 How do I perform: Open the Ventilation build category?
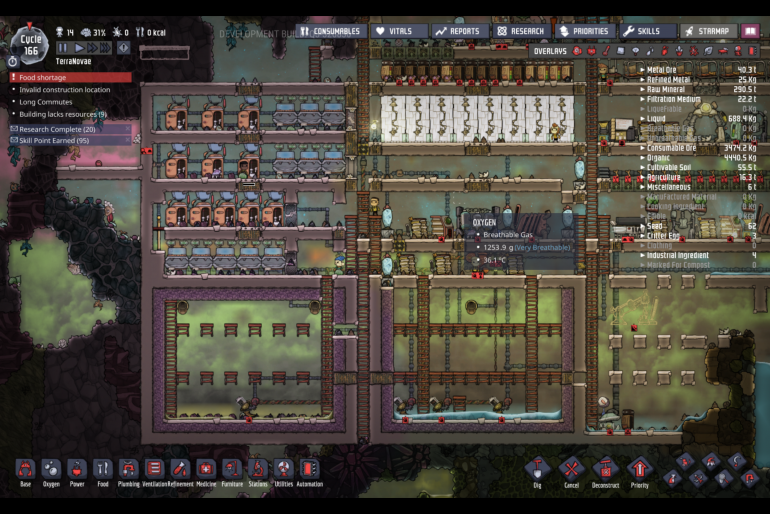[x=154, y=469]
